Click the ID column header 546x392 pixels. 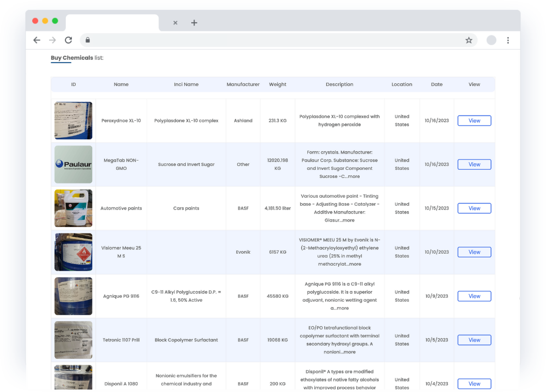pos(74,84)
